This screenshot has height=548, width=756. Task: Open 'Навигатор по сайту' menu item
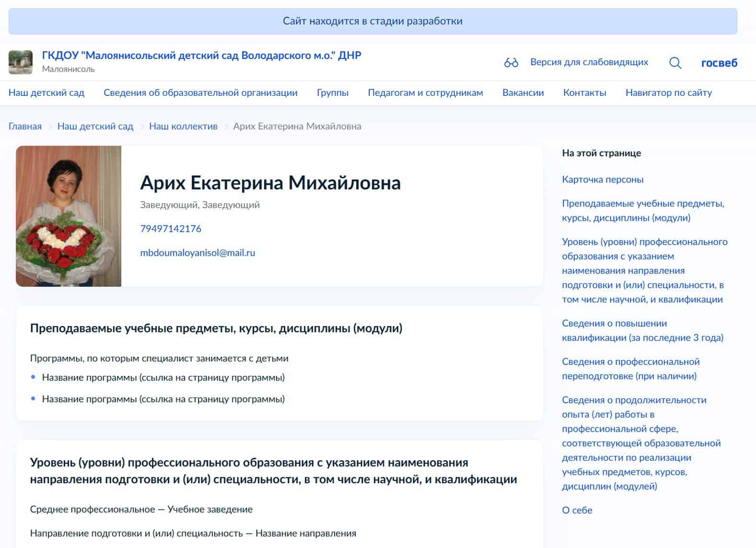pos(669,93)
